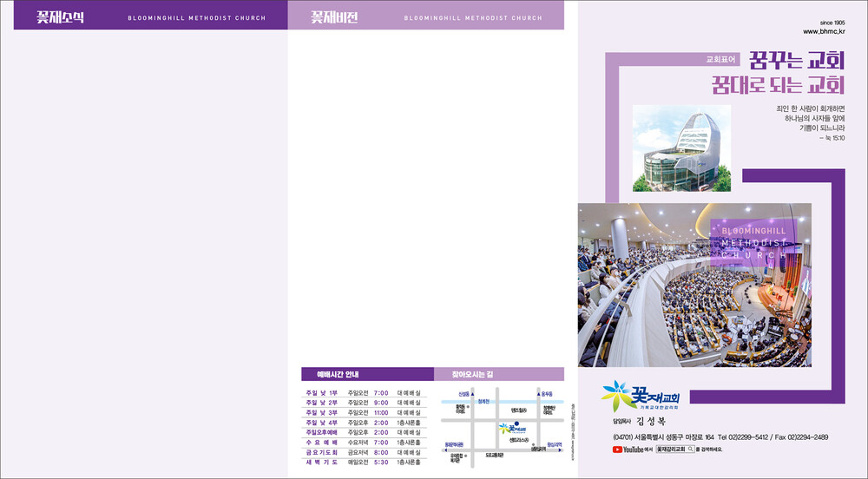The height and width of the screenshot is (479, 868).
Task: Click the 신설동 up arrow on the map
Action: [472, 393]
